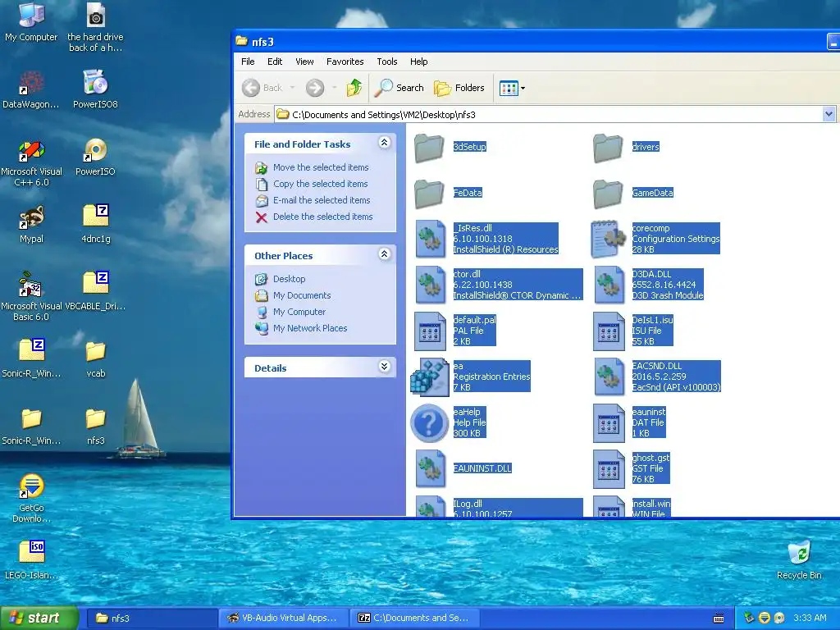
Task: Open the Edit menu
Action: pos(275,62)
